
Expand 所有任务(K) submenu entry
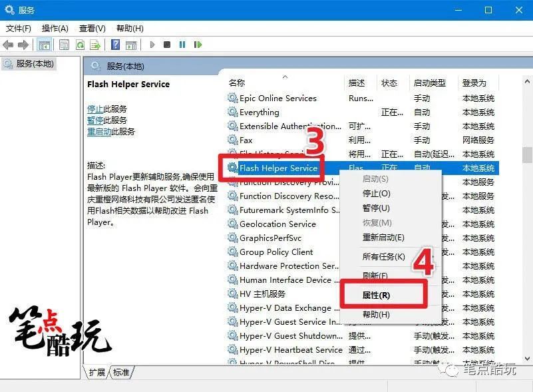383,257
